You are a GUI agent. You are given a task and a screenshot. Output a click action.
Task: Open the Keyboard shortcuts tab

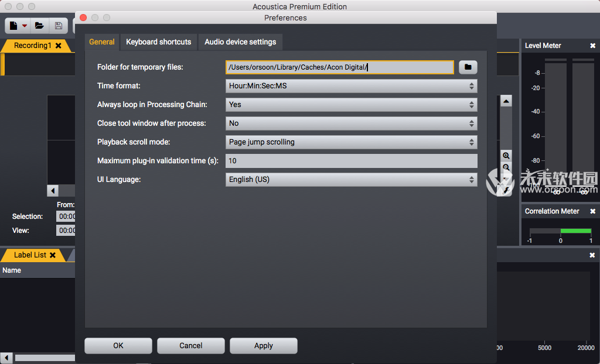[158, 42]
